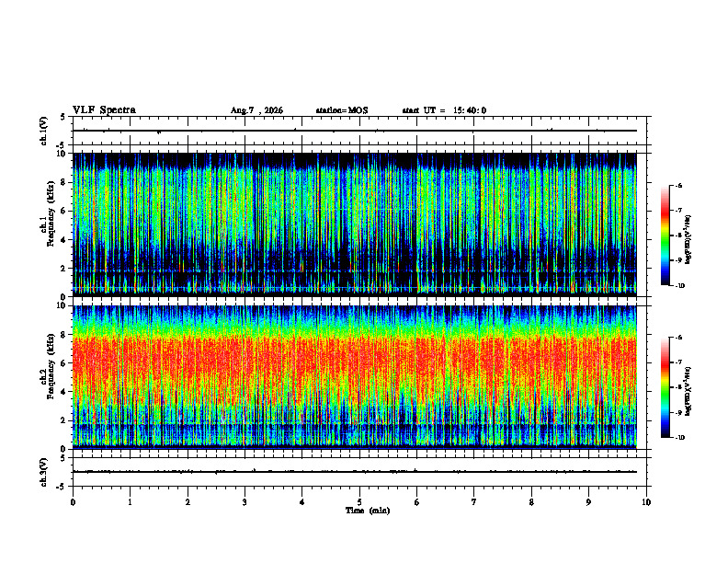
Task: Click the time axis tick label '9'
Action: point(588,502)
